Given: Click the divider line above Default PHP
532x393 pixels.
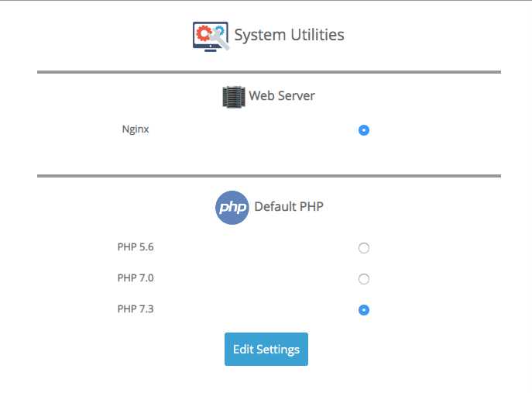Looking at the screenshot, I should pyautogui.click(x=269, y=176).
